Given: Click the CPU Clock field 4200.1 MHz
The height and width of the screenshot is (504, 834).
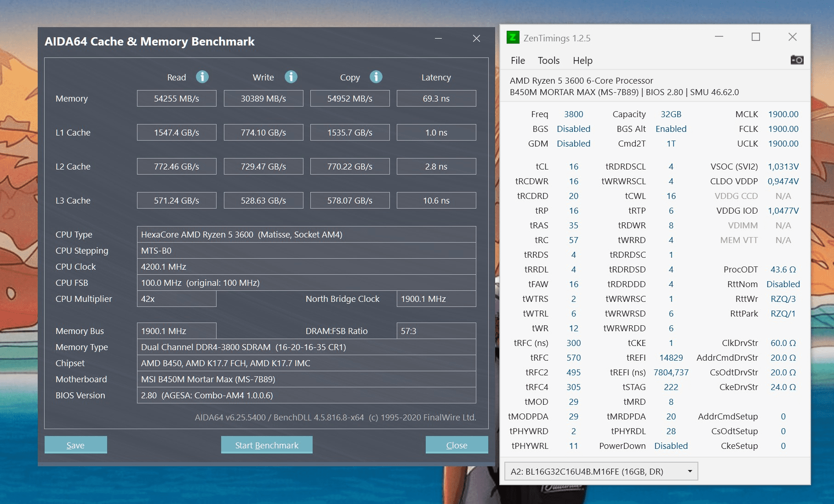Looking at the screenshot, I should (306, 266).
